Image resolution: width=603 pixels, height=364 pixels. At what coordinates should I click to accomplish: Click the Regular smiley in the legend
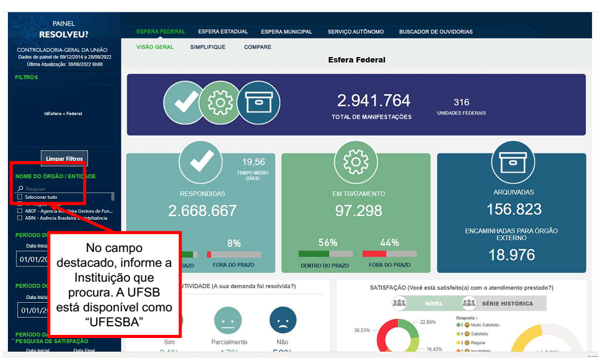(467, 343)
